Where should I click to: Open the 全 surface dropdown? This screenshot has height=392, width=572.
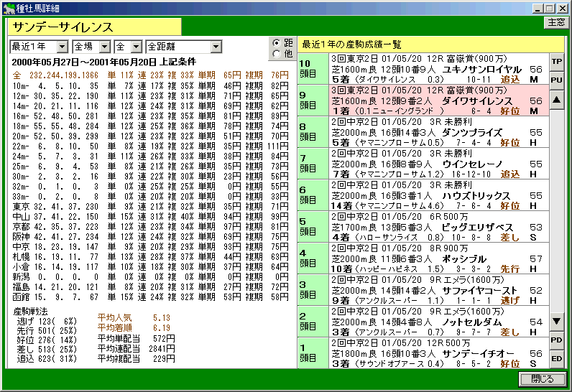[x=128, y=47]
